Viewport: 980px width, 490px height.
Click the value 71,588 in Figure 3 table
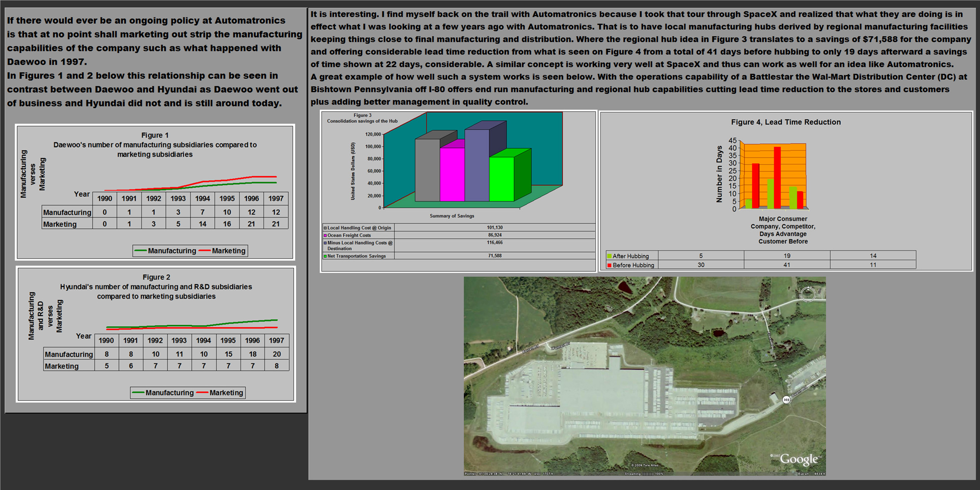[495, 256]
